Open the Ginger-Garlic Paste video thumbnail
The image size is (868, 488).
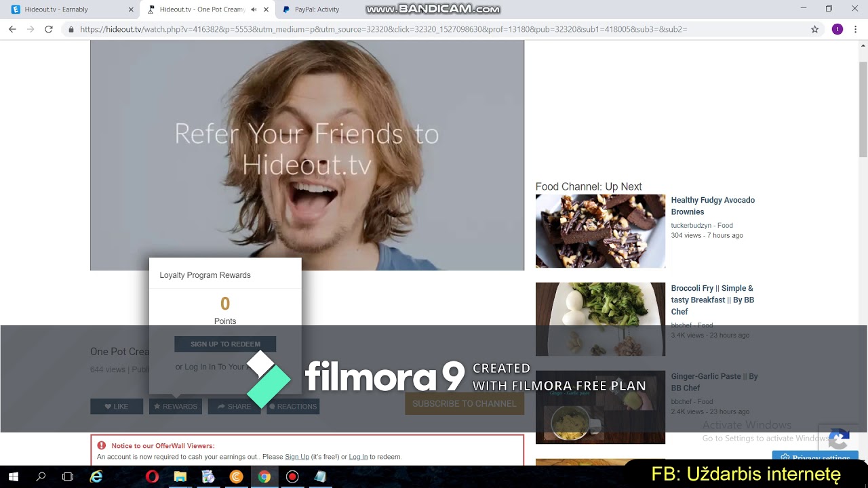600,407
